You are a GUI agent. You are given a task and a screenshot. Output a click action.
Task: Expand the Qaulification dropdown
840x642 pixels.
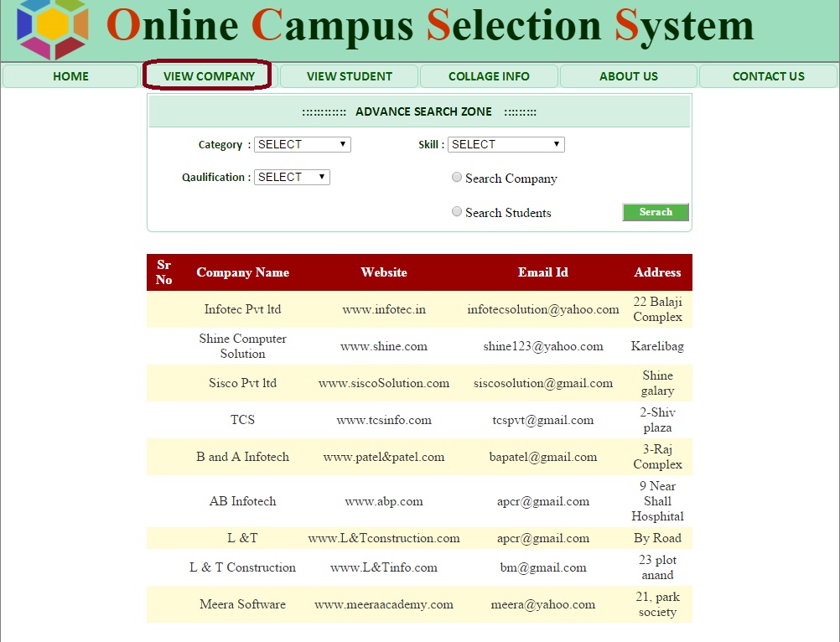click(292, 177)
